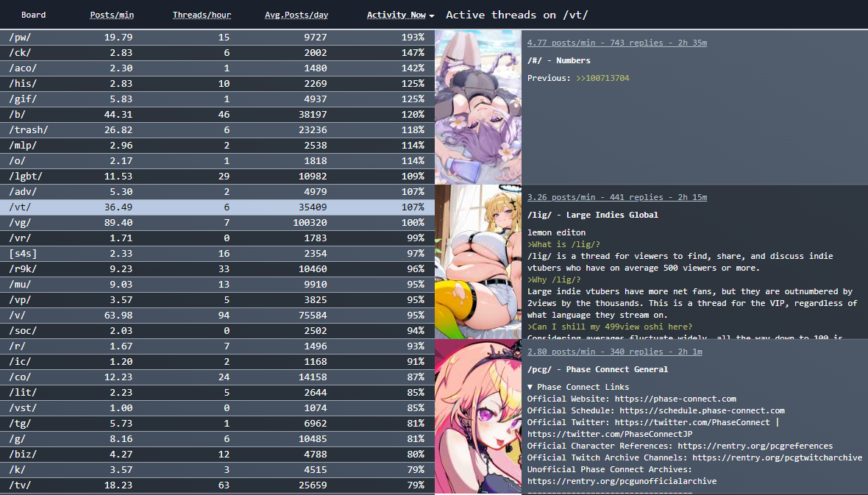The image size is (868, 495).
Task: Select the /tv/ board row
Action: pos(217,485)
